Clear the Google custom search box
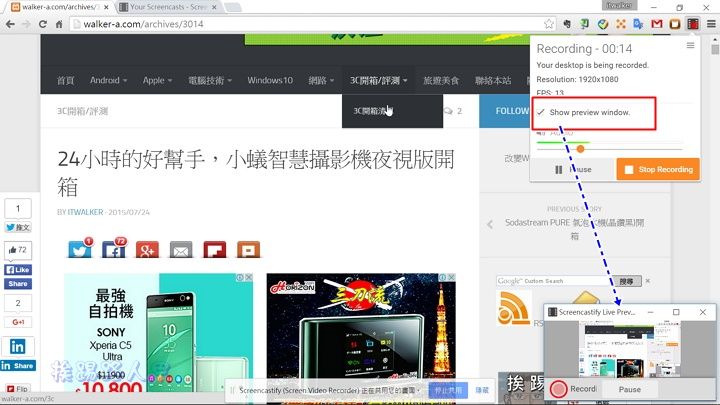Image resolution: width=720 pixels, height=405 pixels. click(x=647, y=281)
